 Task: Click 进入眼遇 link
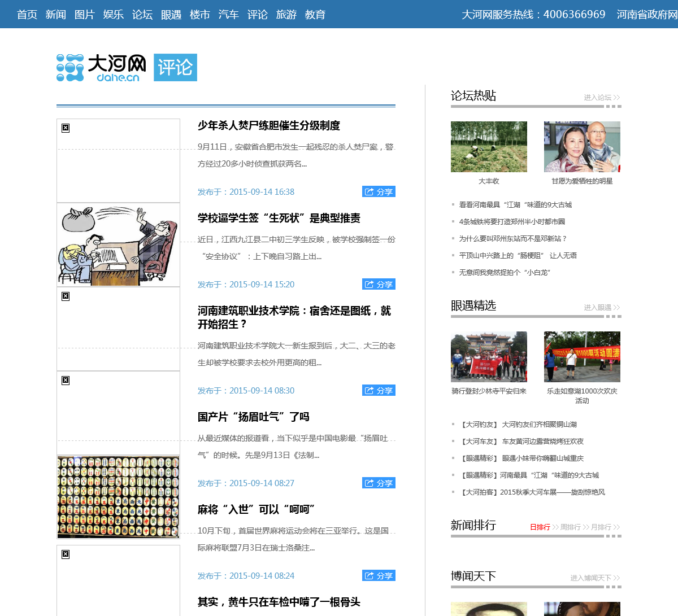coord(602,308)
